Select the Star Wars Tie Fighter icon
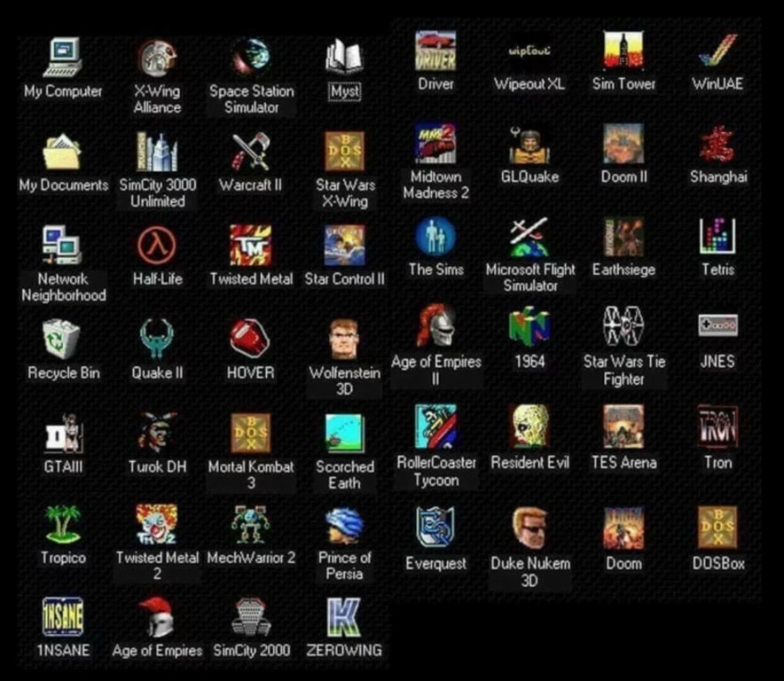The width and height of the screenshot is (784, 681). click(x=623, y=327)
